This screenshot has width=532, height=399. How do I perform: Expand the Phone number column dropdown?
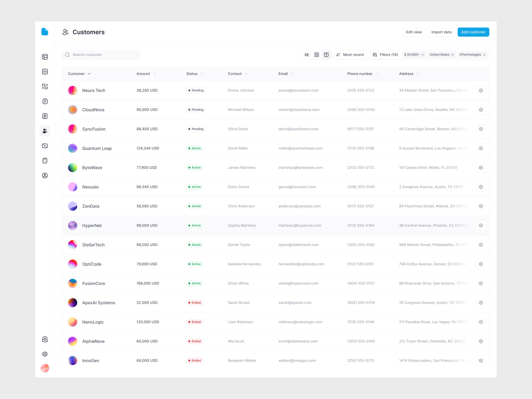tap(377, 74)
